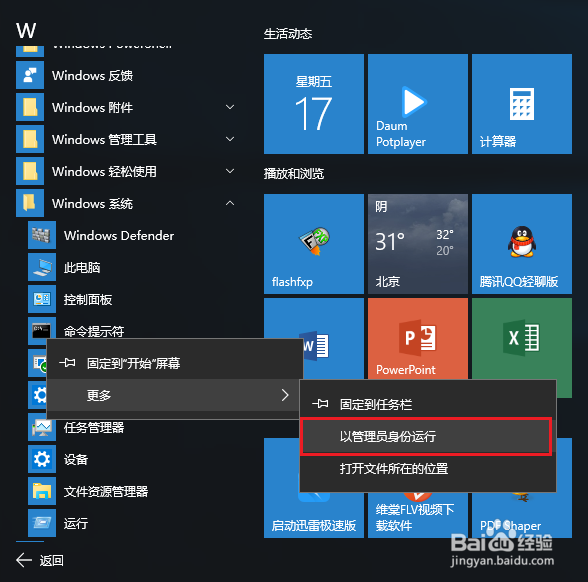Click the 返回 back button
The height and width of the screenshot is (582, 588).
click(40, 561)
